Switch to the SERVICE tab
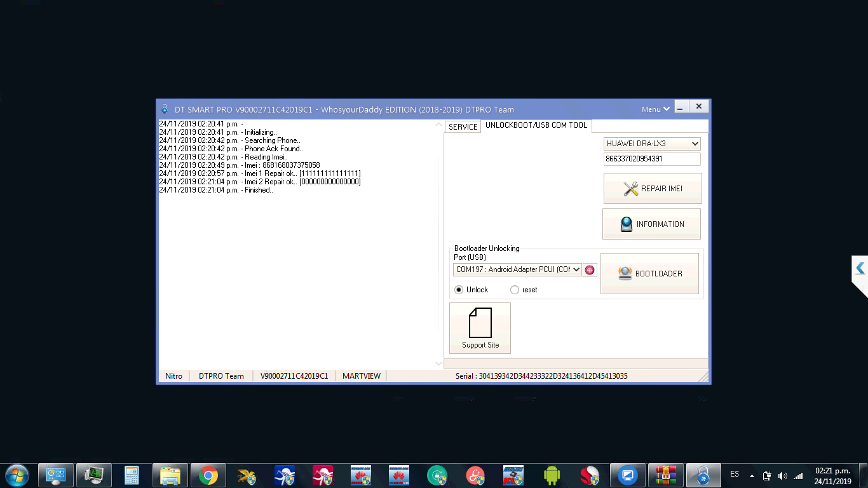The width and height of the screenshot is (868, 488). (x=463, y=127)
